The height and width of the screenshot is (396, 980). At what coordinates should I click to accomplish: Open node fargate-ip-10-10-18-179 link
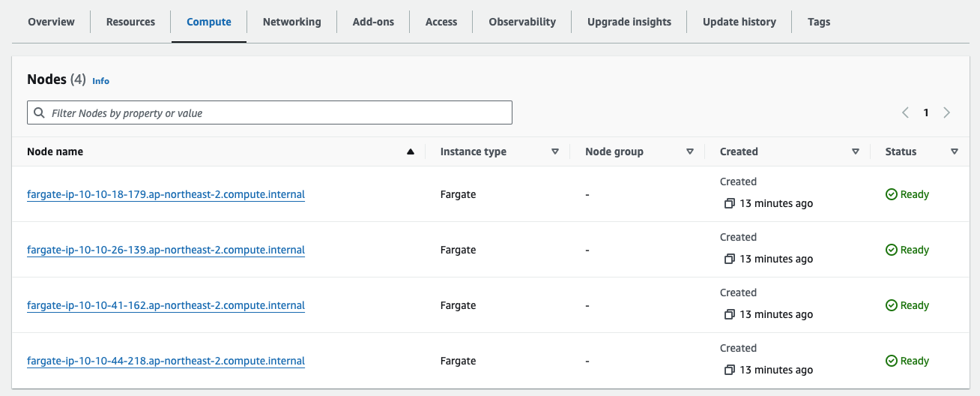tap(166, 194)
